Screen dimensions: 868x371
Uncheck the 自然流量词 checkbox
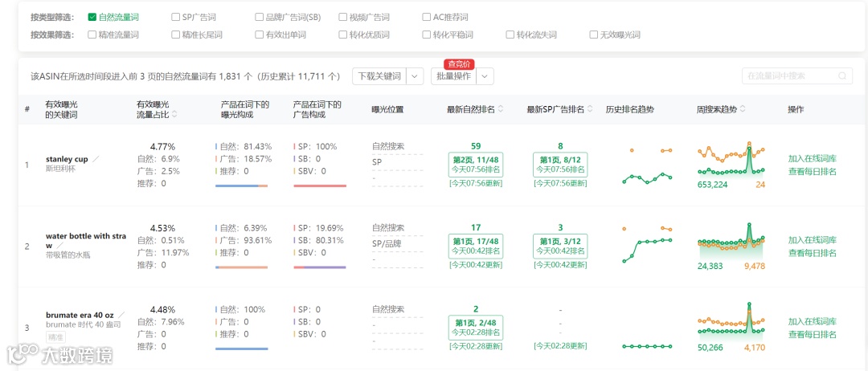click(92, 17)
